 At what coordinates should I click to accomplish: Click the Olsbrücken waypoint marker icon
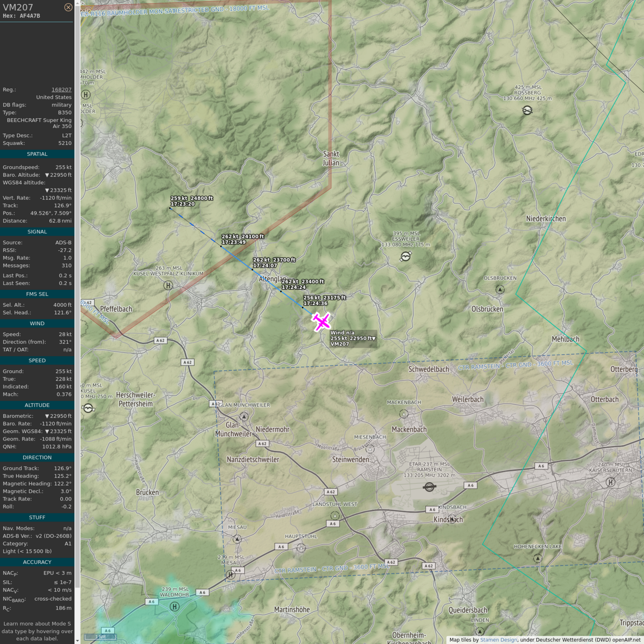click(x=500, y=289)
